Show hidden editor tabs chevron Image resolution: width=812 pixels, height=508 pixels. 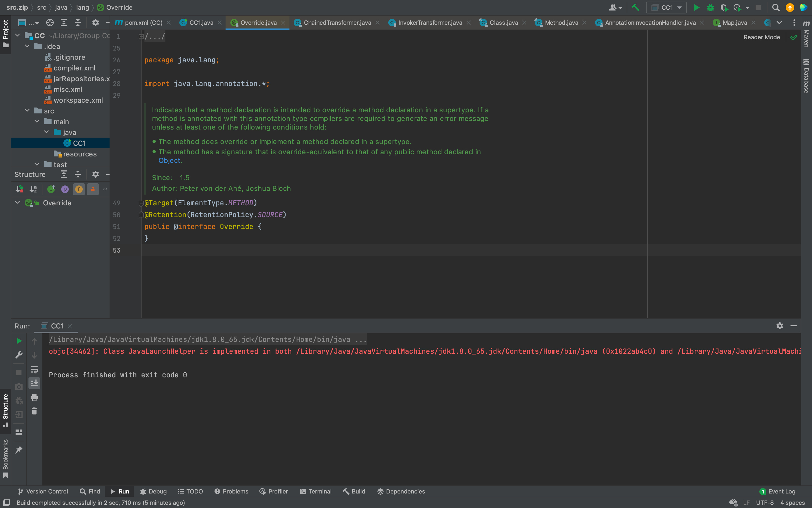(779, 23)
